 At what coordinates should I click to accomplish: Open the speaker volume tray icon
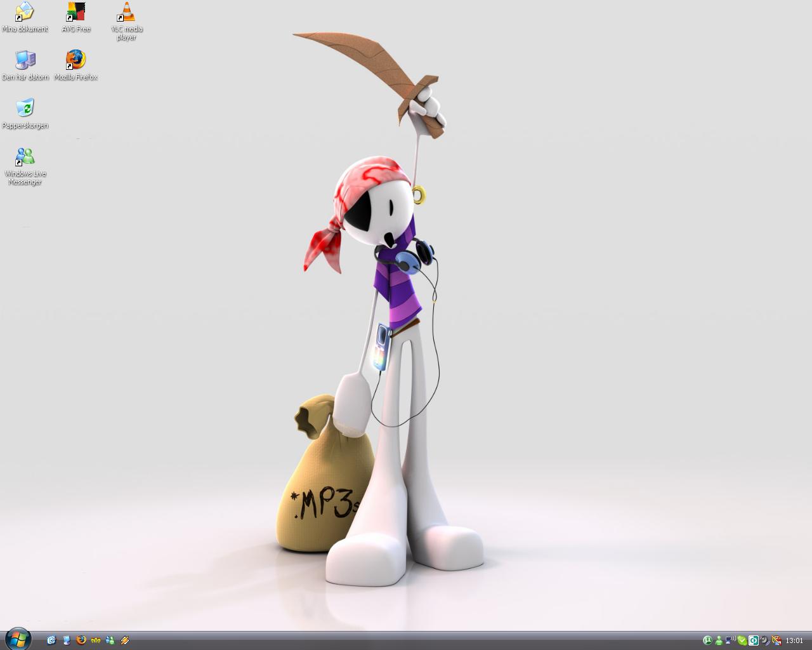click(x=766, y=640)
